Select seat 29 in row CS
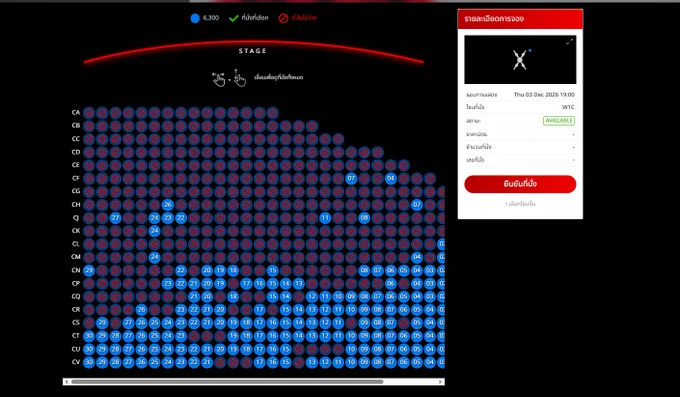 tap(102, 323)
